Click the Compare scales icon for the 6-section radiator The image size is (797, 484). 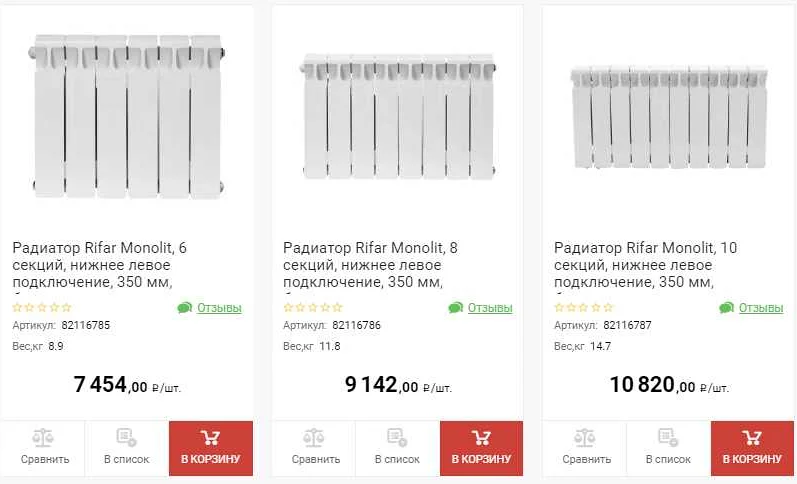coord(42,438)
